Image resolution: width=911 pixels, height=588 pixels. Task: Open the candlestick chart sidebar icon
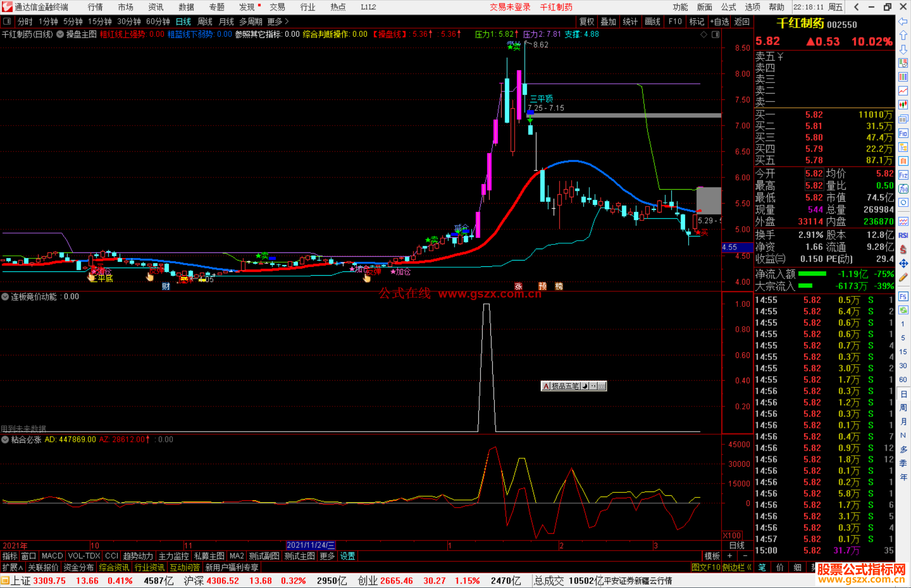tap(903, 105)
